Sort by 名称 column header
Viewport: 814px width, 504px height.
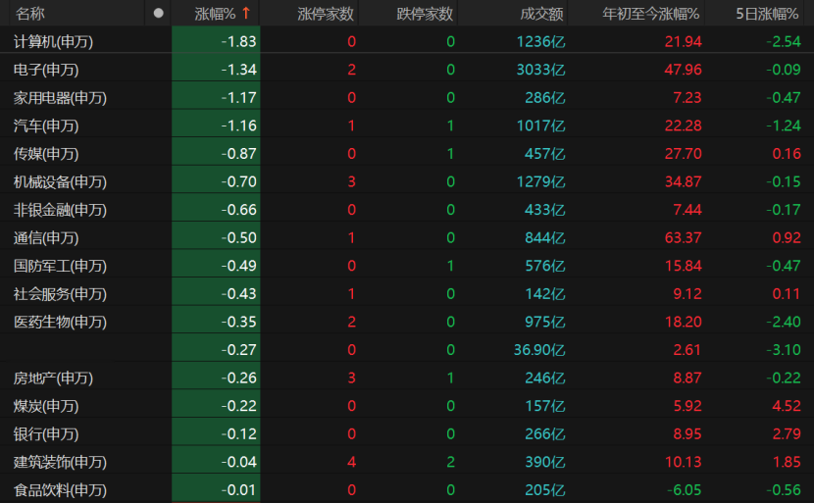[29, 14]
